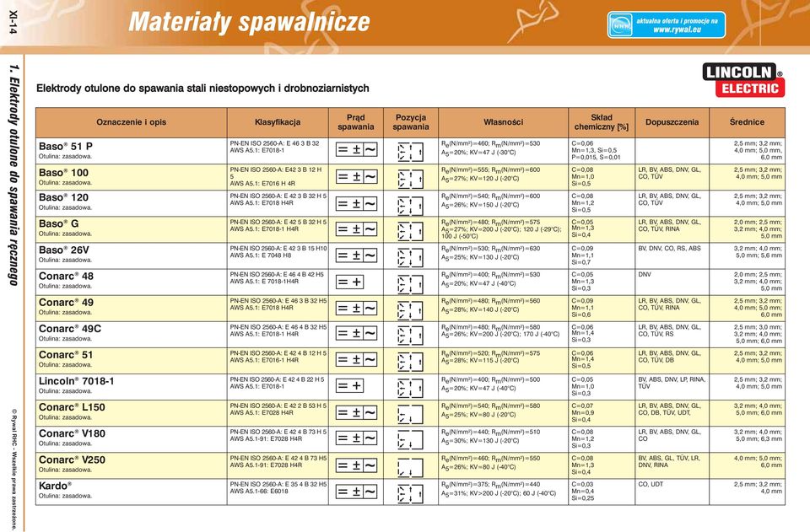The height and width of the screenshot is (532, 810).
Task: Click the welding position diagram for Baso 100
Action: click(x=411, y=179)
